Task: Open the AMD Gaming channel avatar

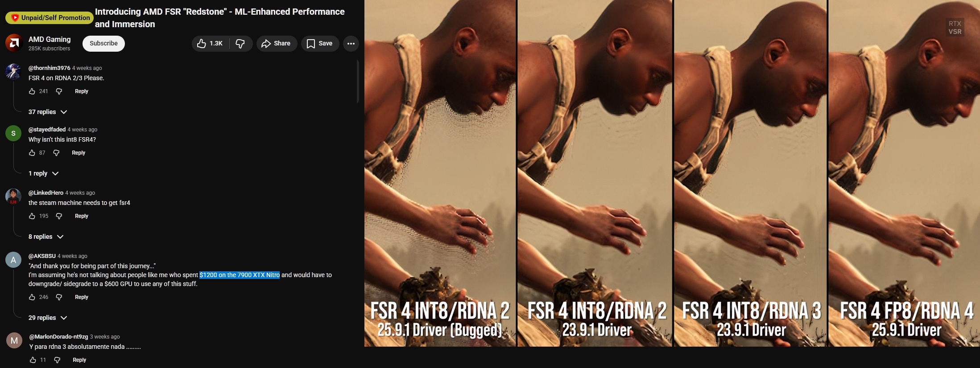Action: click(x=14, y=43)
